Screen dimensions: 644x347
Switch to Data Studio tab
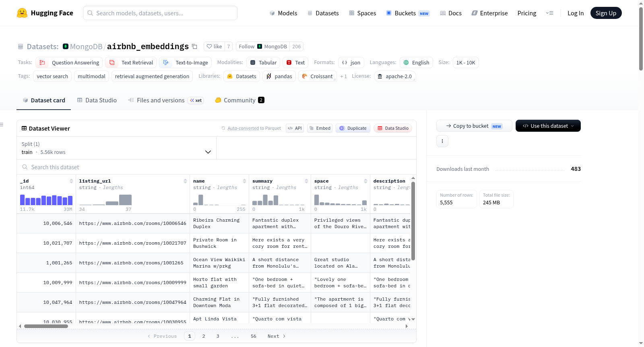click(97, 100)
